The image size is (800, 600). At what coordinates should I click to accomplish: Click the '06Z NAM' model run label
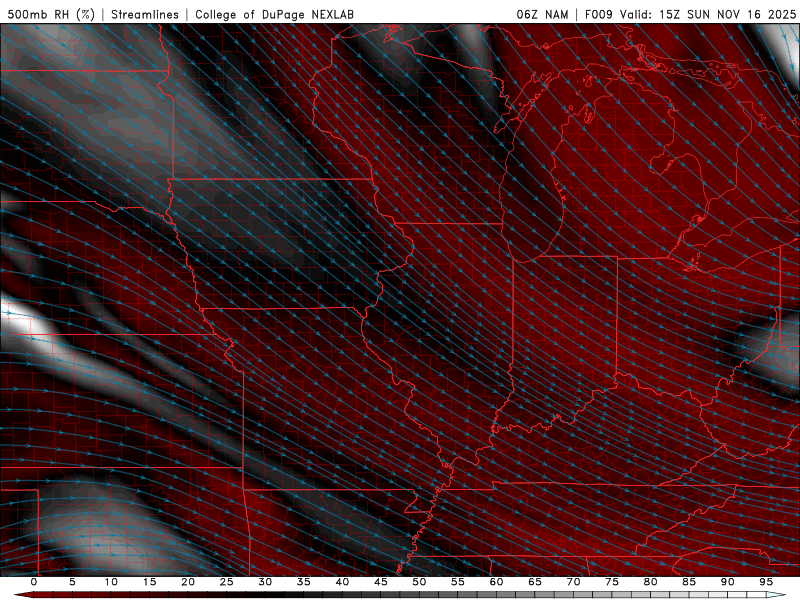click(542, 14)
